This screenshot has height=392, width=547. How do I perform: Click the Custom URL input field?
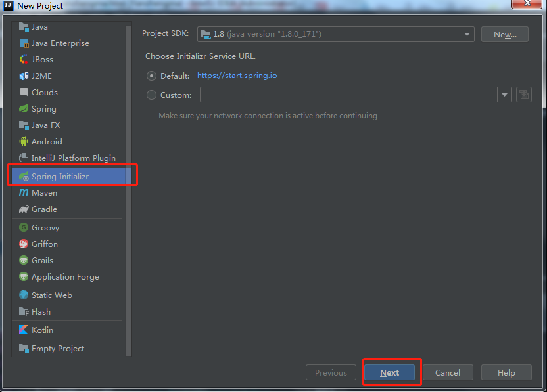[348, 95]
